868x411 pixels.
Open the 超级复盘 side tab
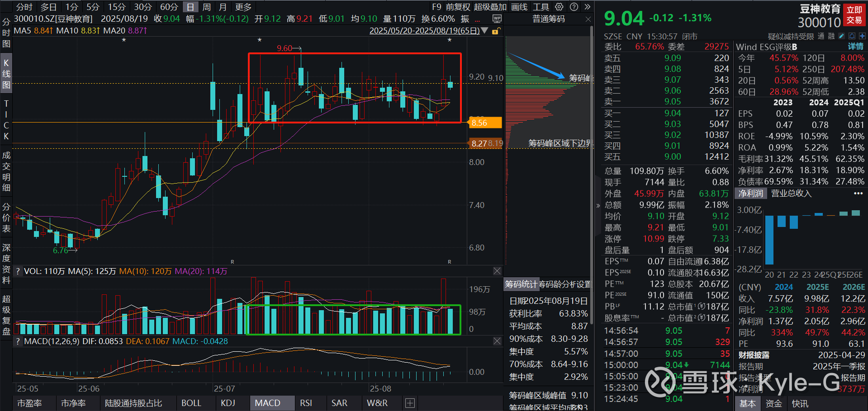(x=6, y=315)
